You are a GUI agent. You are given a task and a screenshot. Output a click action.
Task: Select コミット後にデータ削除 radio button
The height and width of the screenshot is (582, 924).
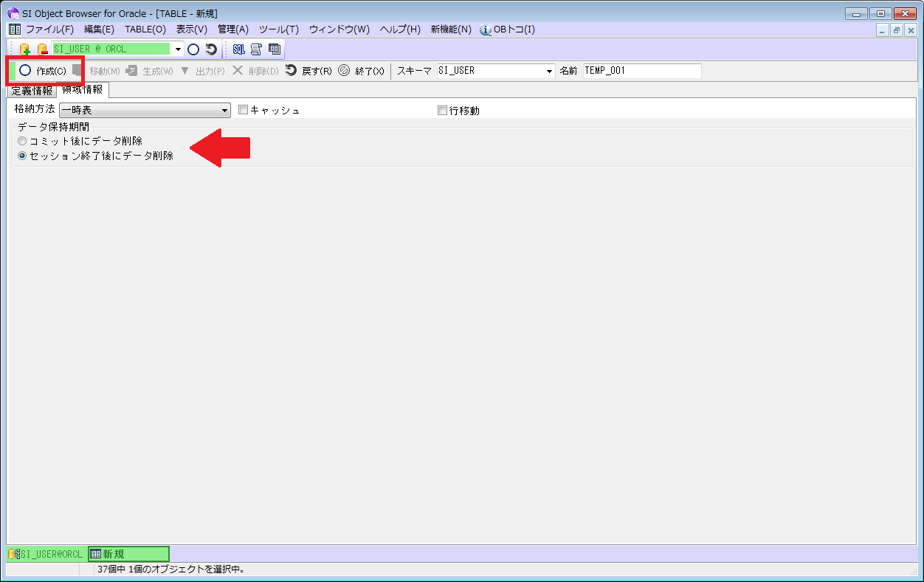[x=22, y=141]
